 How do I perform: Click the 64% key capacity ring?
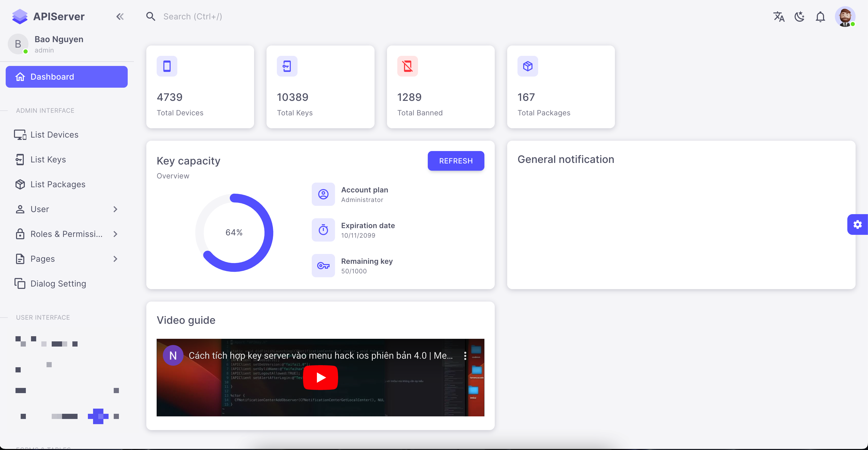point(234,233)
